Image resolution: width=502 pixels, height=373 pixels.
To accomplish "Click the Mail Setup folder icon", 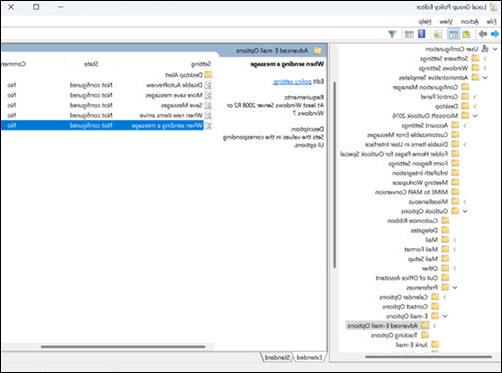I will (445, 258).
